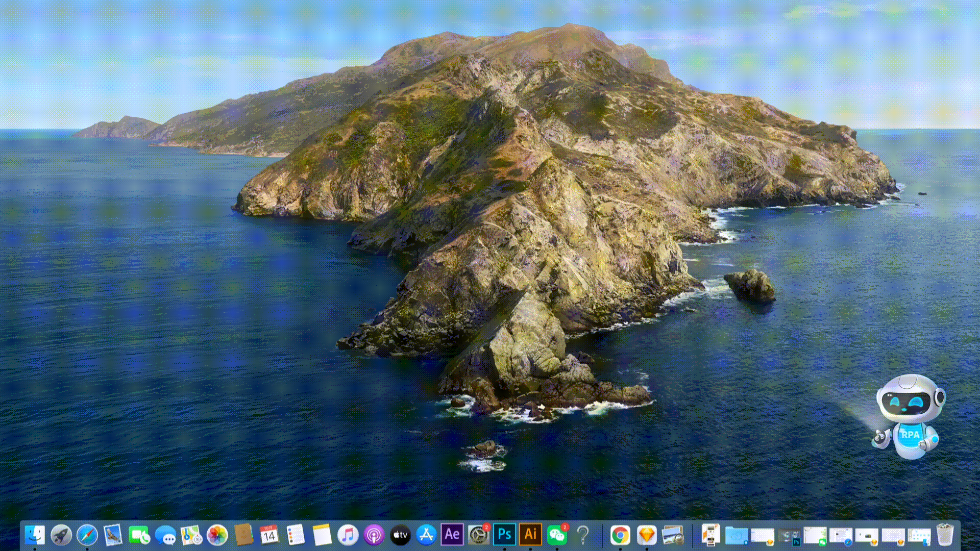Viewport: 980px width, 551px height.
Task: Open WeChat with notification badge
Action: 557,535
